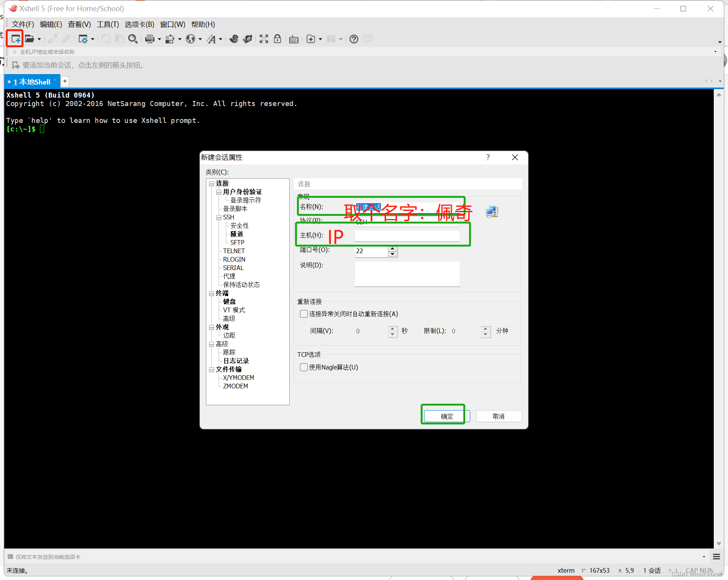Select 保持活动状态 in the category tree
This screenshot has width=728, height=580.
coord(241,285)
